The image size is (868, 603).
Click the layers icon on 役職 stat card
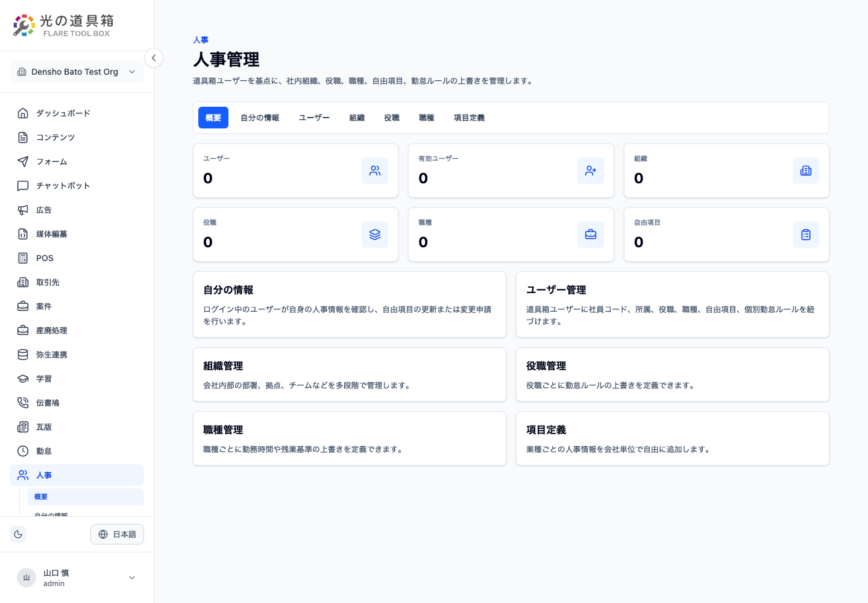(x=375, y=235)
